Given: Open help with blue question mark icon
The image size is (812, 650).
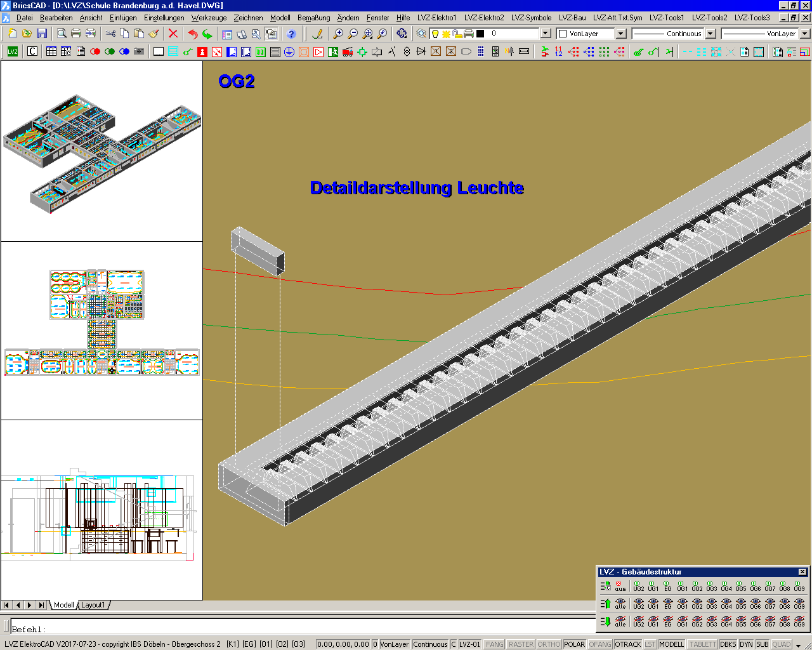Looking at the screenshot, I should click(x=291, y=34).
